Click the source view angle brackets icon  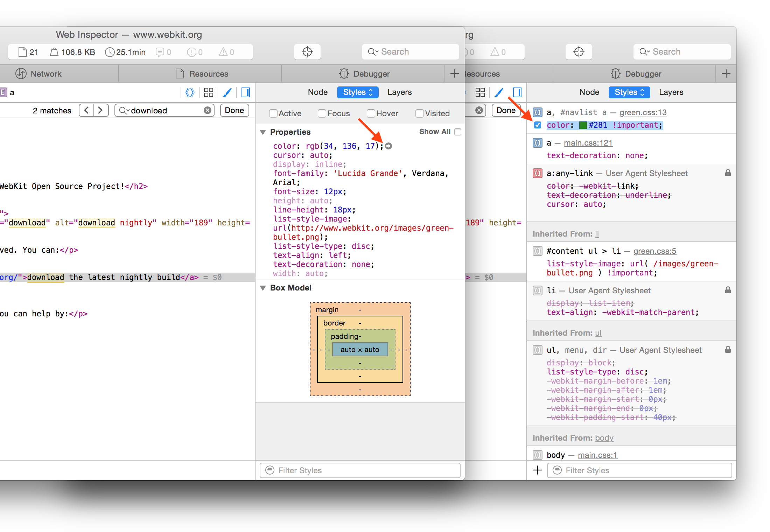click(x=190, y=92)
